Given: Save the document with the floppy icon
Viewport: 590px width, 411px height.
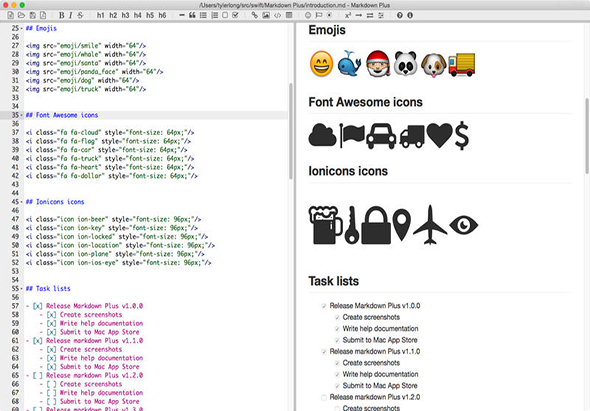Looking at the screenshot, I should [x=32, y=15].
